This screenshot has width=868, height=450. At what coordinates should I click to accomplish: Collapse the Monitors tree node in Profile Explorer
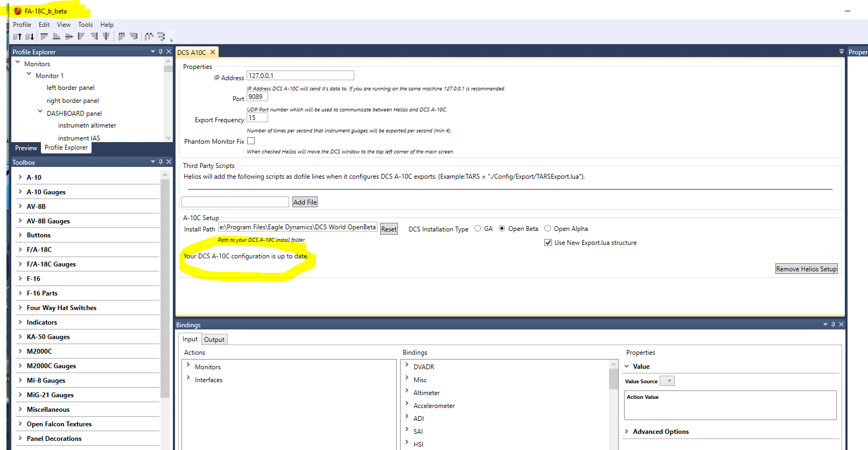click(18, 62)
